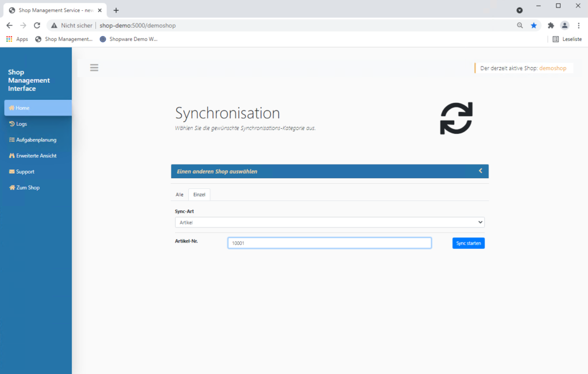This screenshot has height=374, width=588.
Task: Open the Apps bookmark shortcut
Action: [x=17, y=39]
